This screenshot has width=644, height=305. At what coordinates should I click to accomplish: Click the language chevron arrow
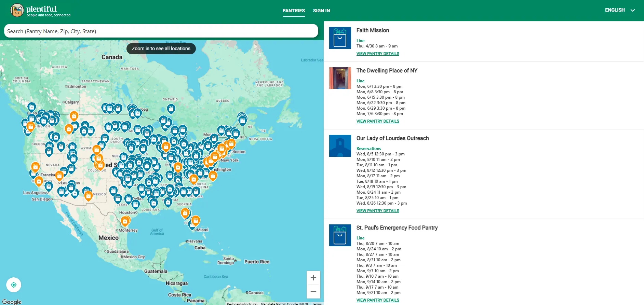coord(633,10)
